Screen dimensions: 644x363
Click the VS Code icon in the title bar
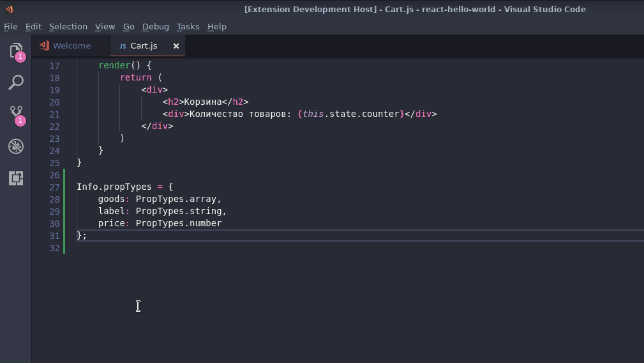[8, 9]
